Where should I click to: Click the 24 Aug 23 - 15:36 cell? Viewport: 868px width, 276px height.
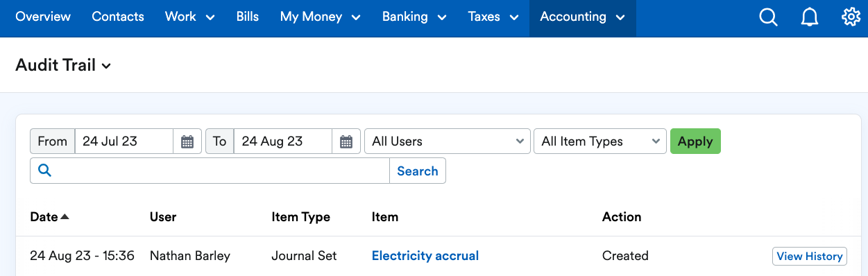coord(82,256)
